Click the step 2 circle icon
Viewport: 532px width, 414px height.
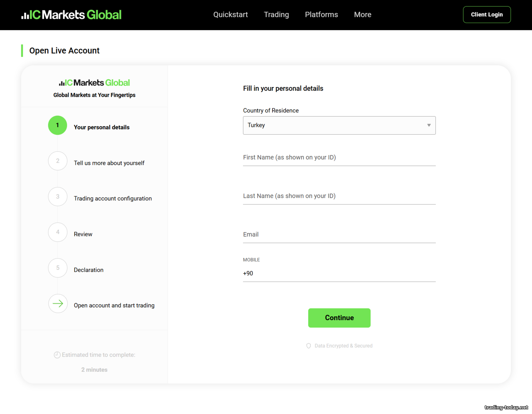pos(57,161)
